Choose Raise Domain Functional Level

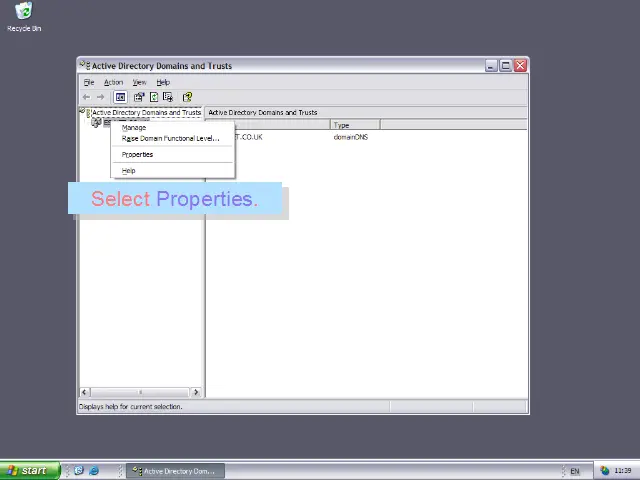point(173,139)
